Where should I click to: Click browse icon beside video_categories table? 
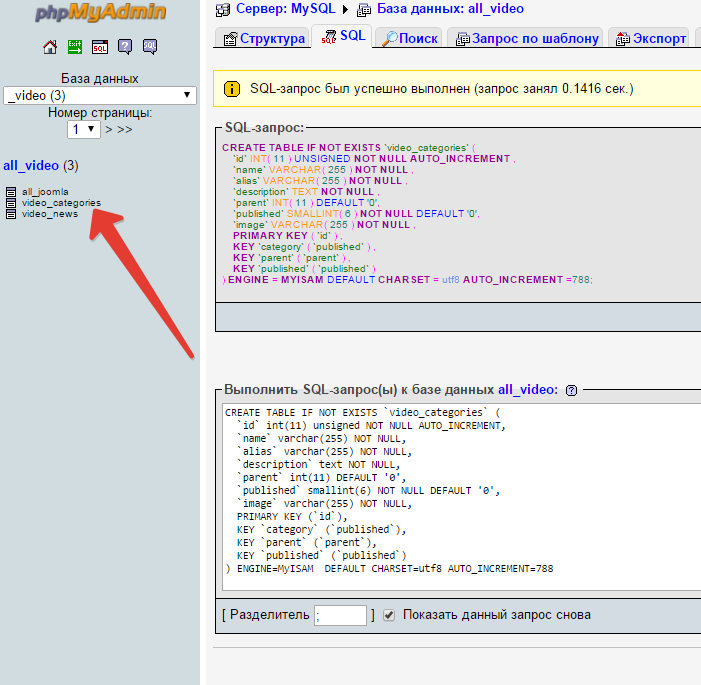click(11, 203)
